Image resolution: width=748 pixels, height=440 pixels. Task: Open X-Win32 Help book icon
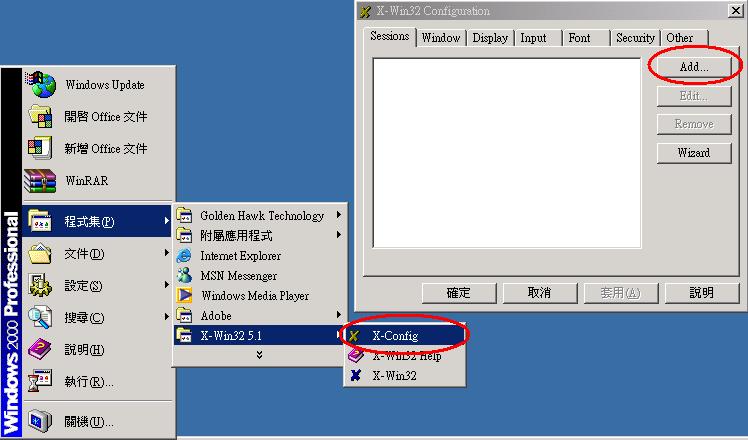pyautogui.click(x=354, y=356)
